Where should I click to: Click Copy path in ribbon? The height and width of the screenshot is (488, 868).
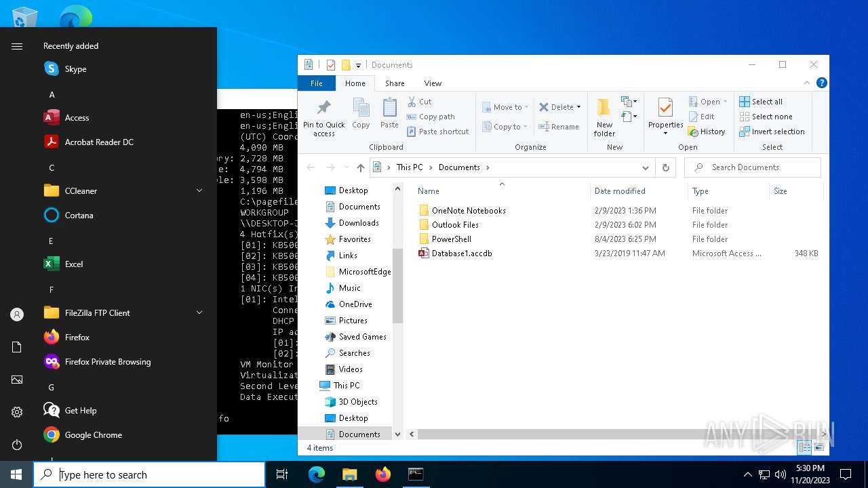pos(431,117)
